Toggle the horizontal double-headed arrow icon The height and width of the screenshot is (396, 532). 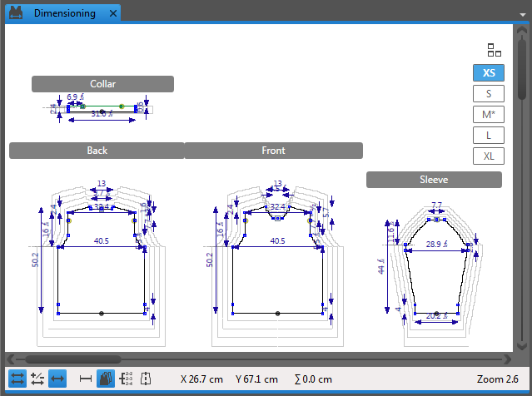point(58,379)
